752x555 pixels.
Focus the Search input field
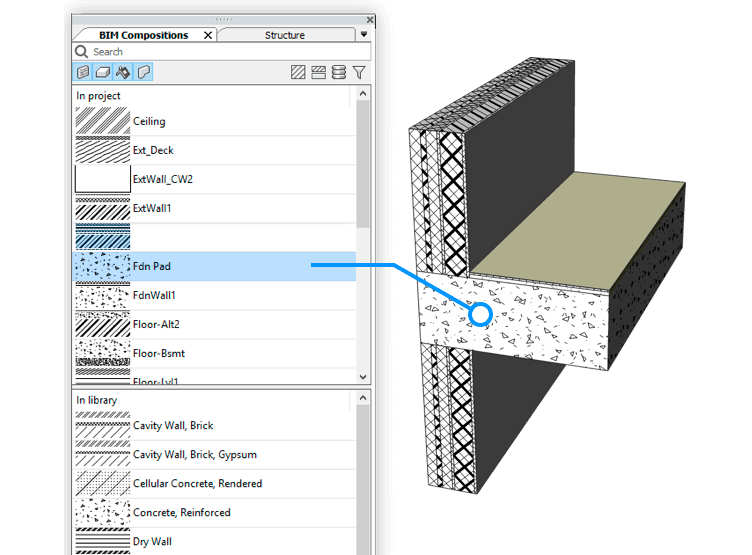(x=222, y=51)
